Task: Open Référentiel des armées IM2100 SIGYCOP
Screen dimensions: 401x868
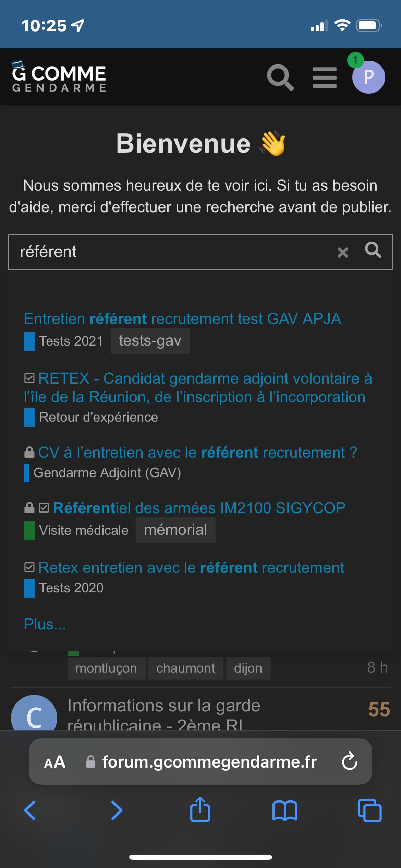Action: tap(199, 508)
